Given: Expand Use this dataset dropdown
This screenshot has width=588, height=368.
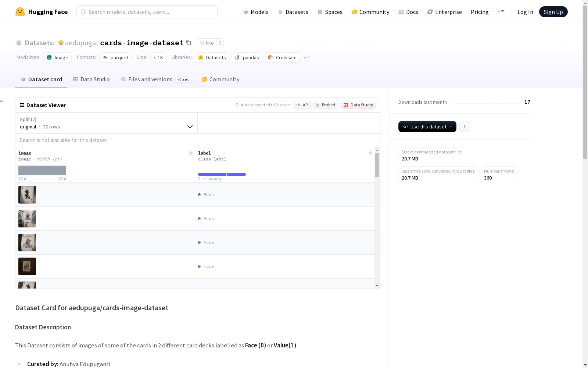Looking at the screenshot, I should (427, 127).
